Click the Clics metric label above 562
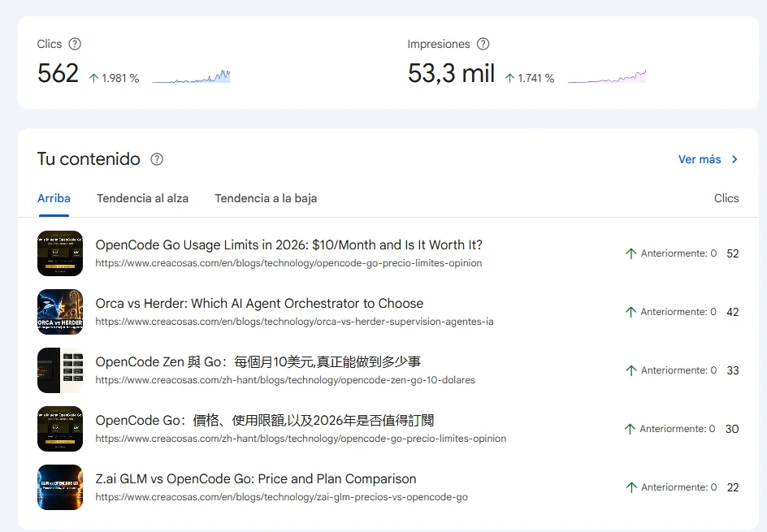The image size is (767, 532). (x=50, y=44)
